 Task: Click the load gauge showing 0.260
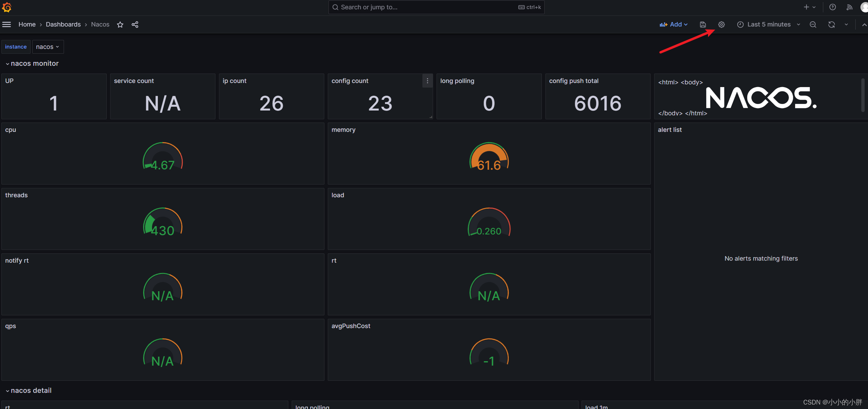click(x=489, y=222)
